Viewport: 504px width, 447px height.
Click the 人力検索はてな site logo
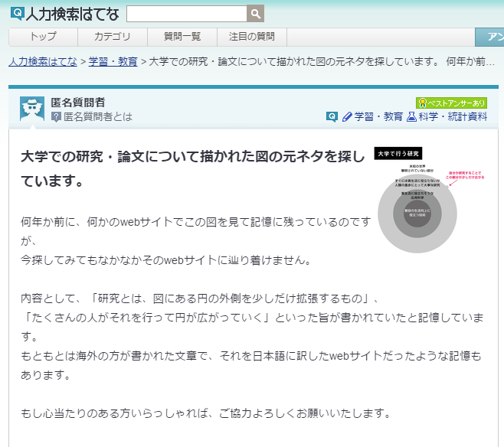tap(64, 14)
